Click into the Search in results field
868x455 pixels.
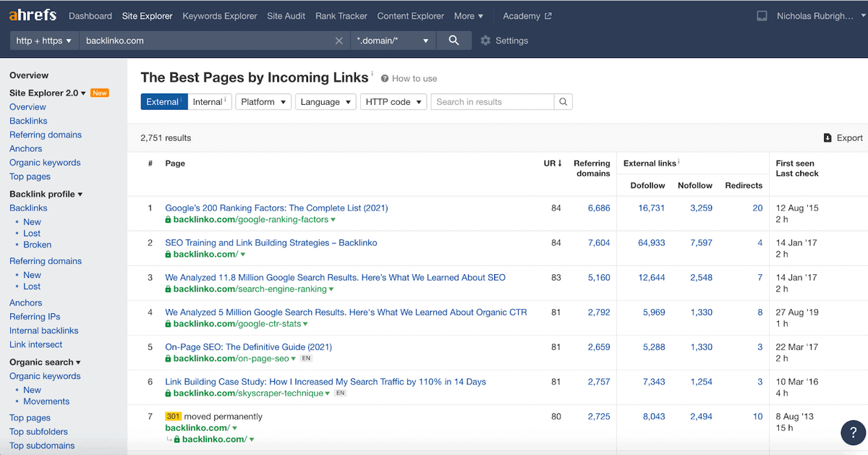coord(493,102)
